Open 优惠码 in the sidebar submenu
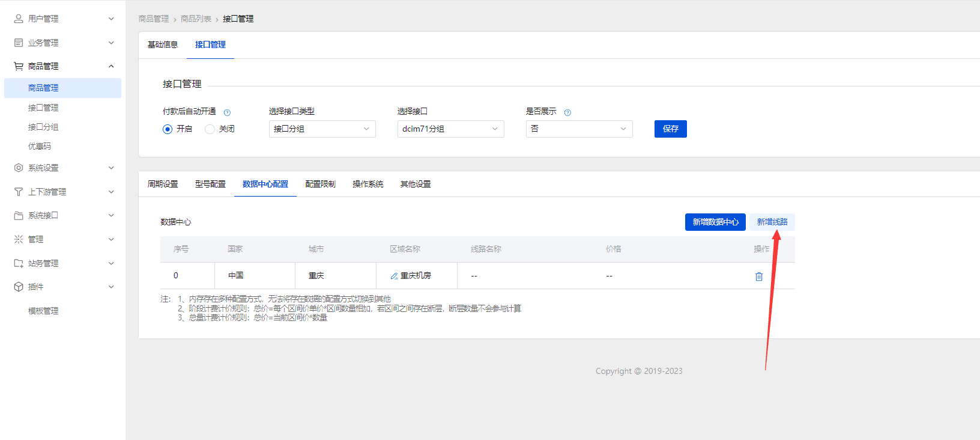980x440 pixels. click(40, 146)
